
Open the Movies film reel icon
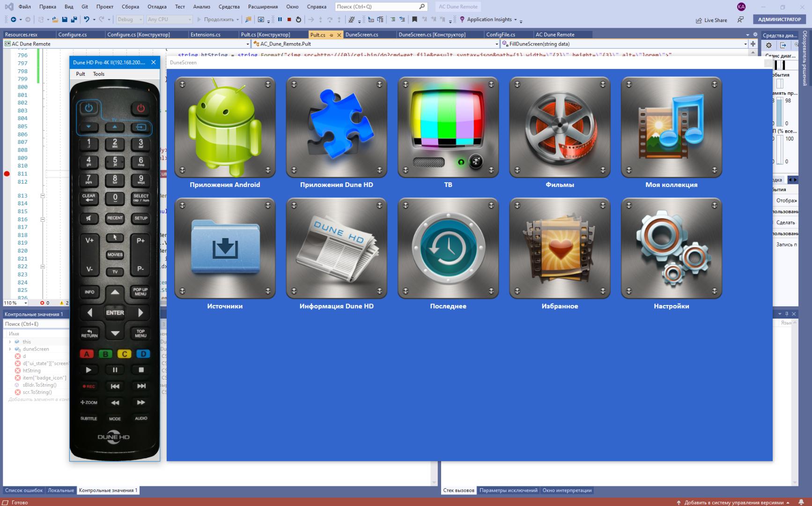pos(560,127)
